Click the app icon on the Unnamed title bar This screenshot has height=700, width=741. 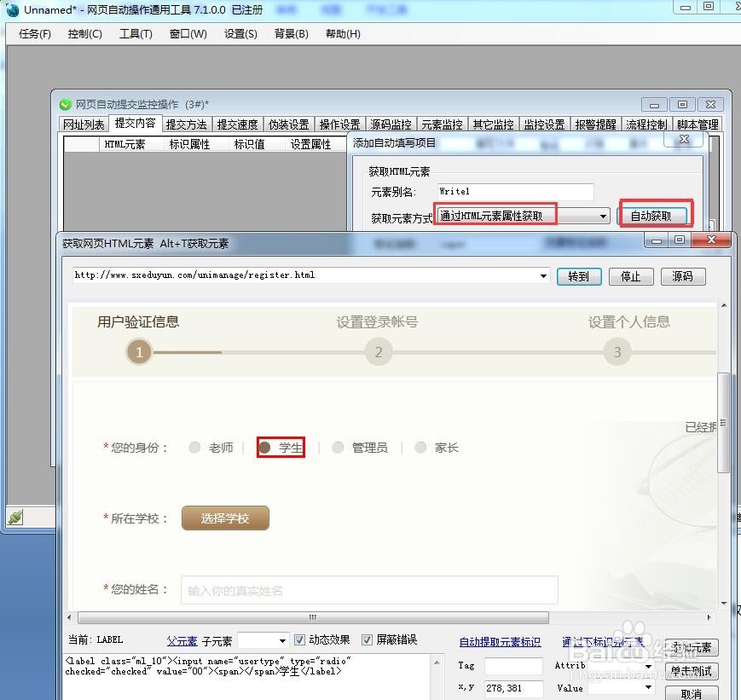coord(10,9)
